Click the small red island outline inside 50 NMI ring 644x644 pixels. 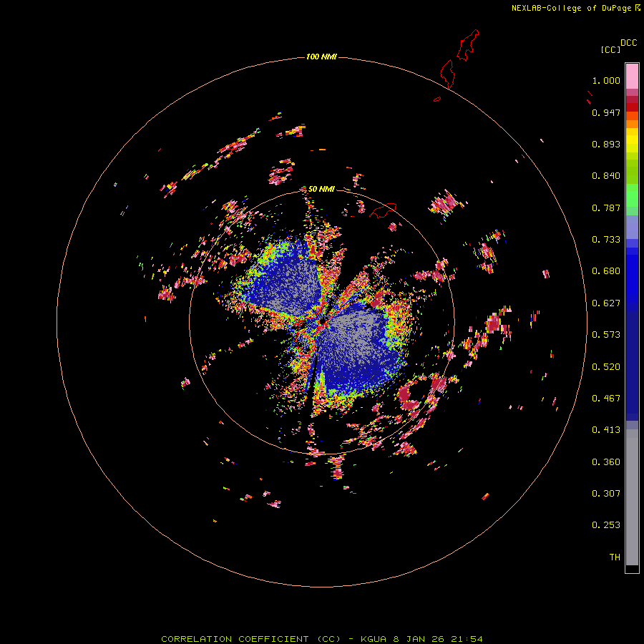pos(383,210)
